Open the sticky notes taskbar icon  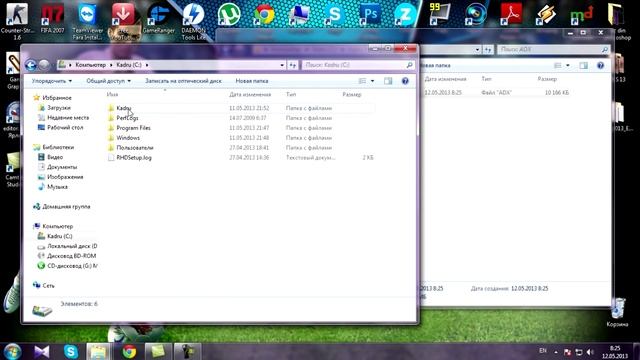[x=158, y=351]
